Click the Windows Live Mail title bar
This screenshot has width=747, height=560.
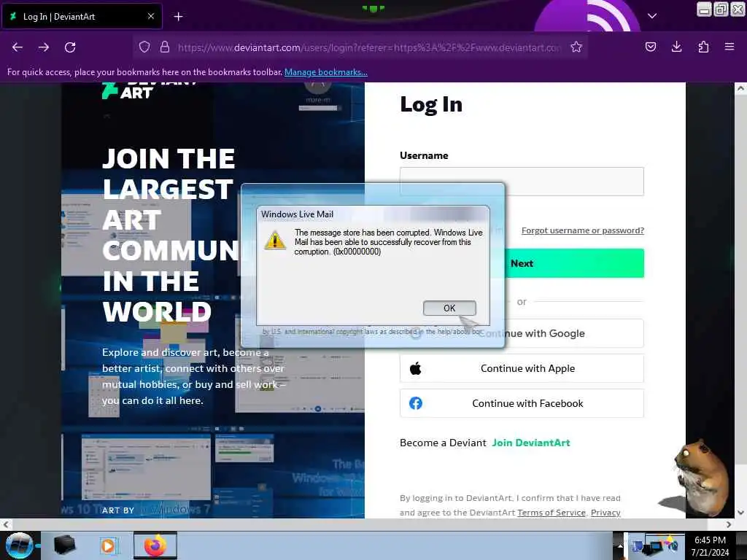point(373,214)
